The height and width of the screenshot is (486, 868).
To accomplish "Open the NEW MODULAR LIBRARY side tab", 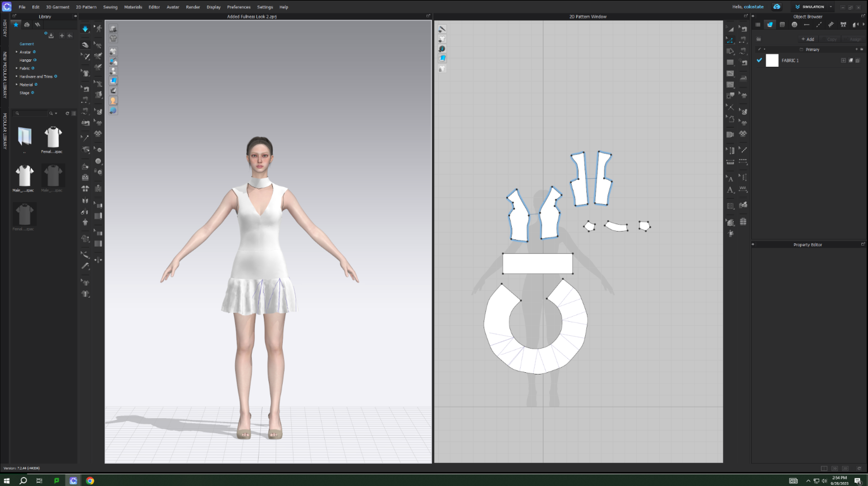I will click(x=4, y=75).
